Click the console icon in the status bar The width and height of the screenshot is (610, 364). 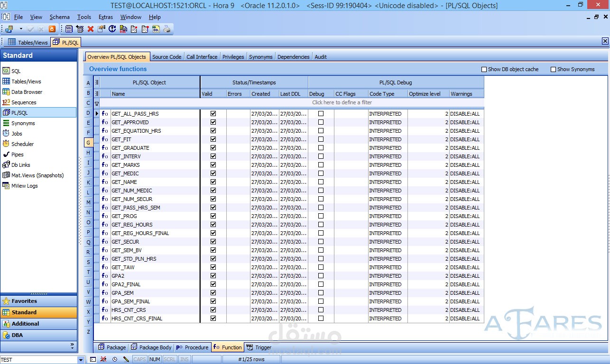(93, 360)
